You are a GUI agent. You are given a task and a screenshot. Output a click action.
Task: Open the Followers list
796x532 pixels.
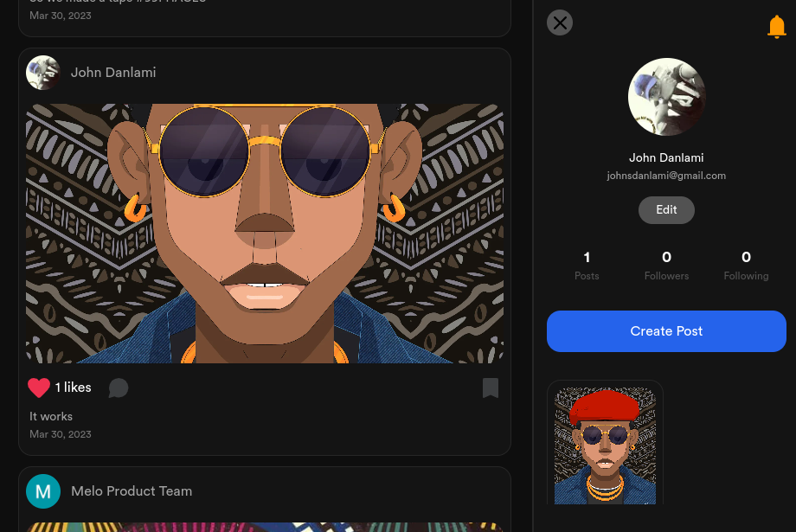pyautogui.click(x=666, y=265)
